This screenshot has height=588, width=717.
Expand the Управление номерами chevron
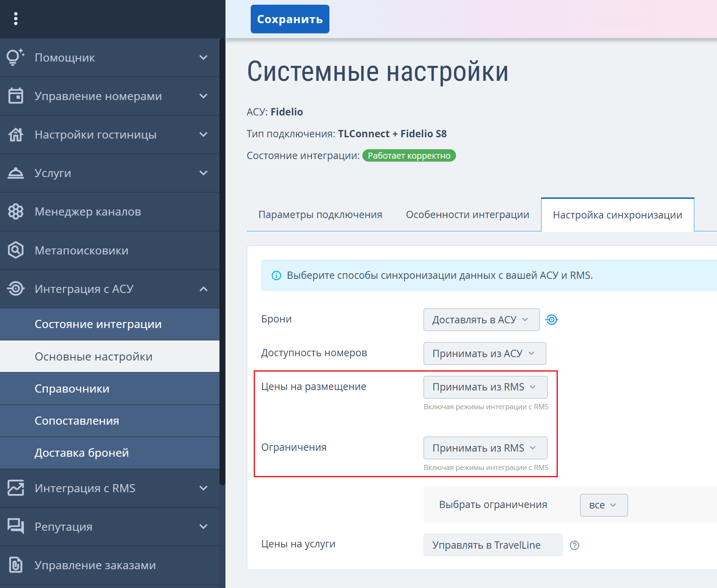(204, 96)
